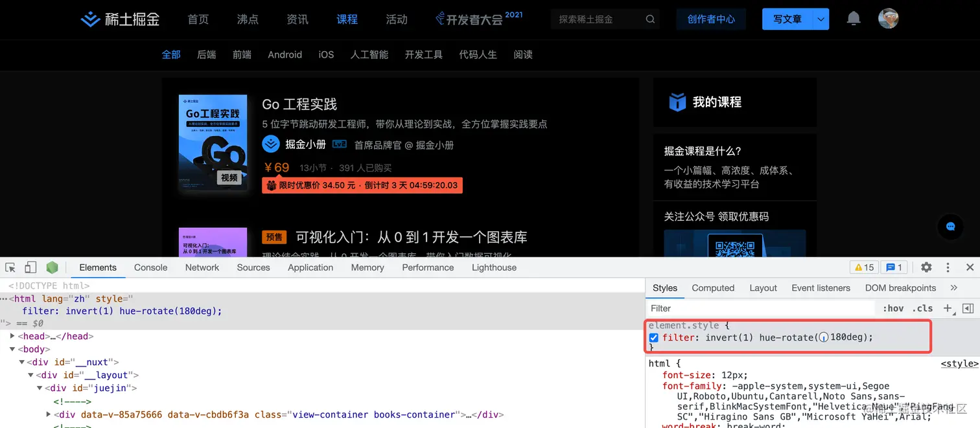The height and width of the screenshot is (428, 980).
Task: Open the DevTools three-dot customize menu
Action: [x=948, y=267]
